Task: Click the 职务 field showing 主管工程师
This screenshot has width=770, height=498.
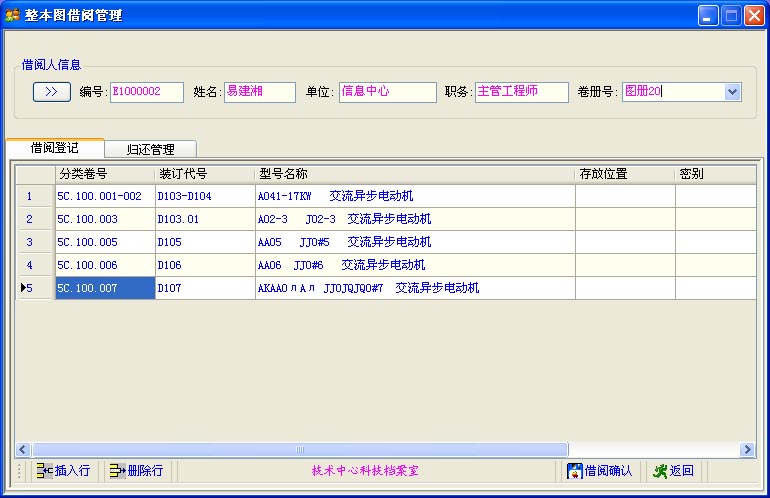Action: 521,92
